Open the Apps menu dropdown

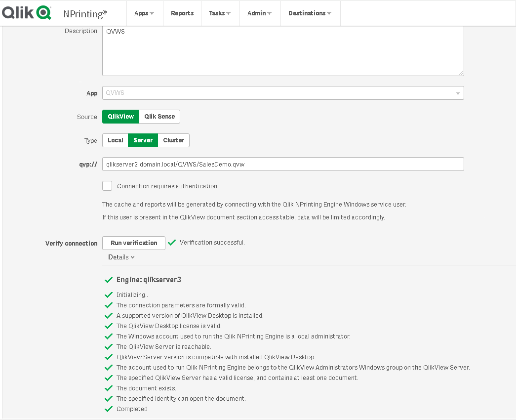(x=144, y=13)
